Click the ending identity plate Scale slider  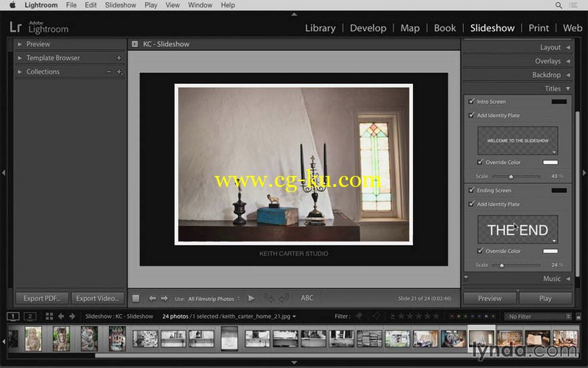point(516,265)
